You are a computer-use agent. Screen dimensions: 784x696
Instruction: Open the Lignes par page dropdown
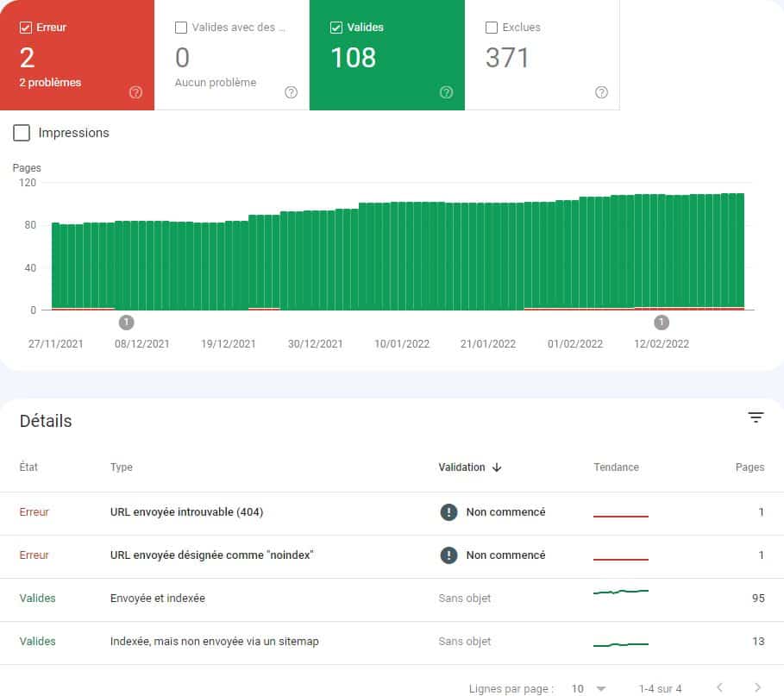coord(589,688)
